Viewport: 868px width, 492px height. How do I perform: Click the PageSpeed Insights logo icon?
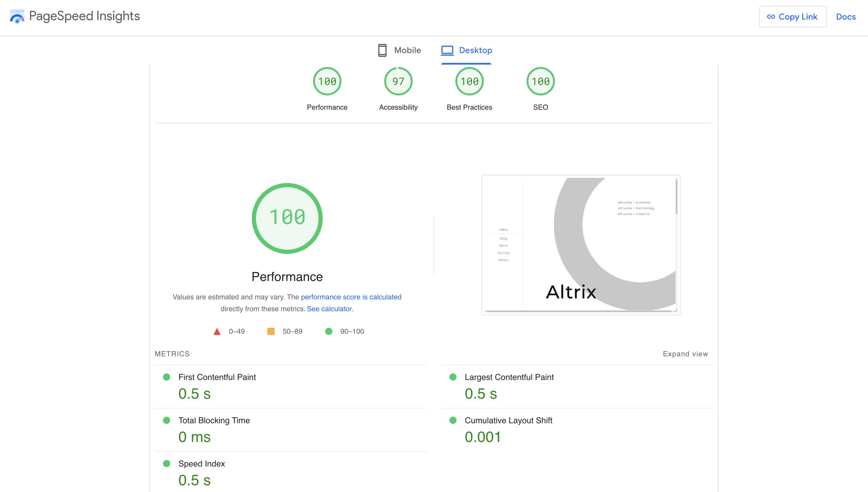[17, 16]
